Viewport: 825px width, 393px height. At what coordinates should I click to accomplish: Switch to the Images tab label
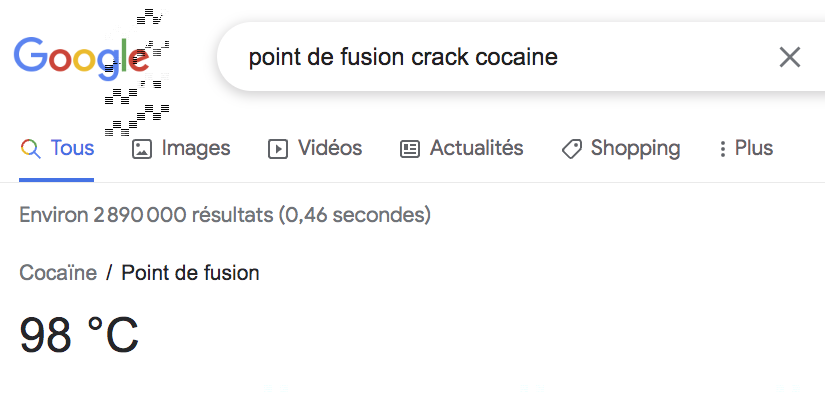[196, 148]
